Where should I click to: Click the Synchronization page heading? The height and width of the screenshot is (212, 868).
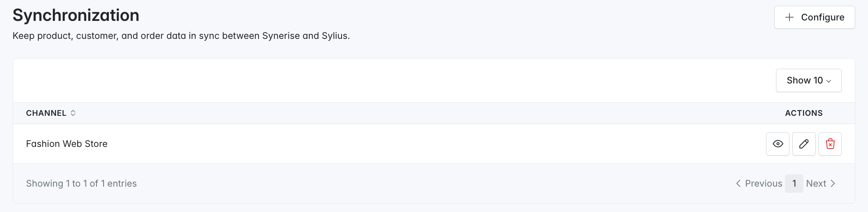click(76, 16)
